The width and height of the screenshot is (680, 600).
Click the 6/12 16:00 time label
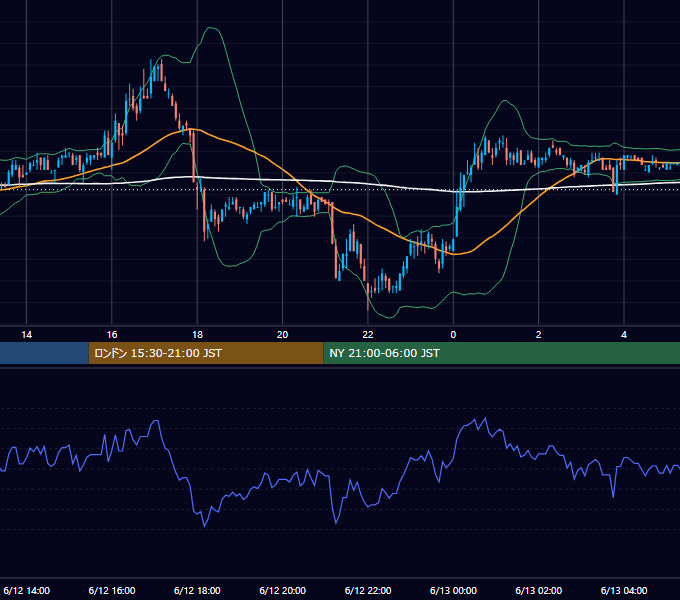click(112, 590)
